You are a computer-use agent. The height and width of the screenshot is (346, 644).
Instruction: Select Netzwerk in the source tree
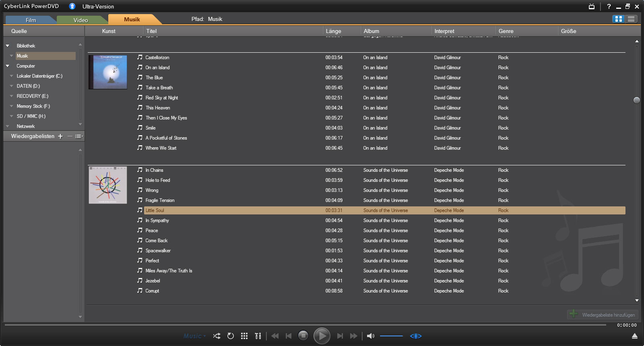(26, 126)
